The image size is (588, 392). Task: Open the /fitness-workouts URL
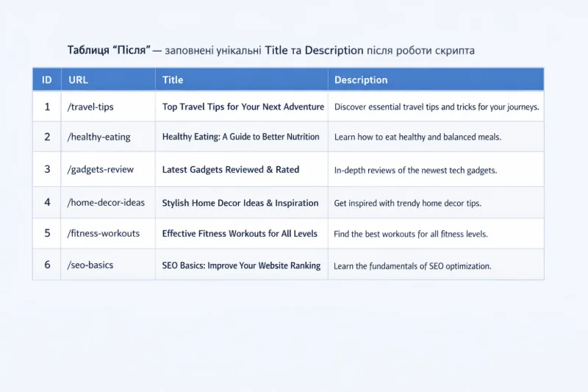click(104, 234)
